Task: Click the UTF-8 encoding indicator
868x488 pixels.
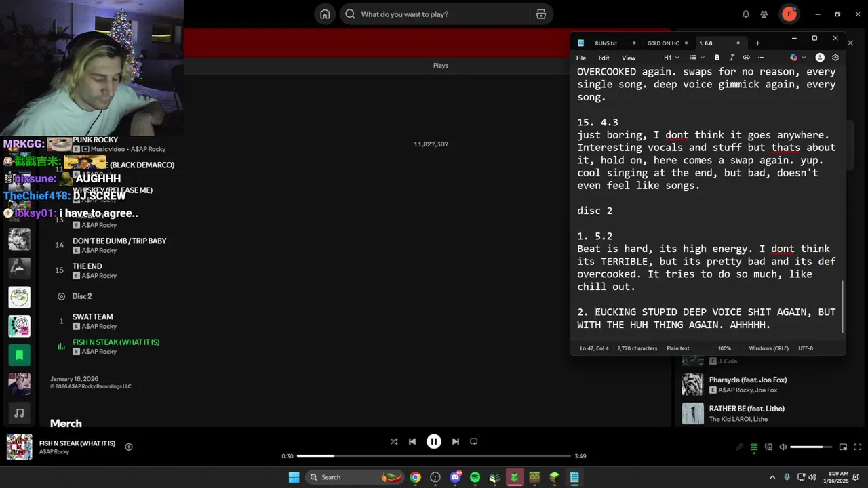Action: (x=805, y=348)
